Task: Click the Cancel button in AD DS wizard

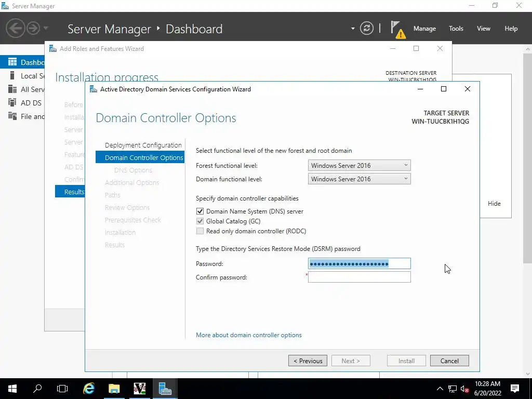Action: pos(449,361)
